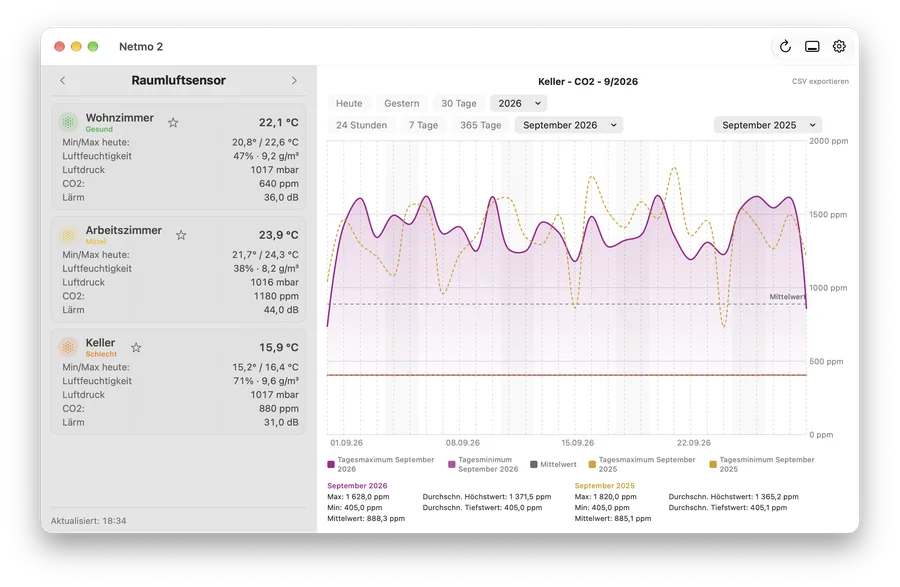
Task: Toggle the Keller favorite star
Action: 136,347
